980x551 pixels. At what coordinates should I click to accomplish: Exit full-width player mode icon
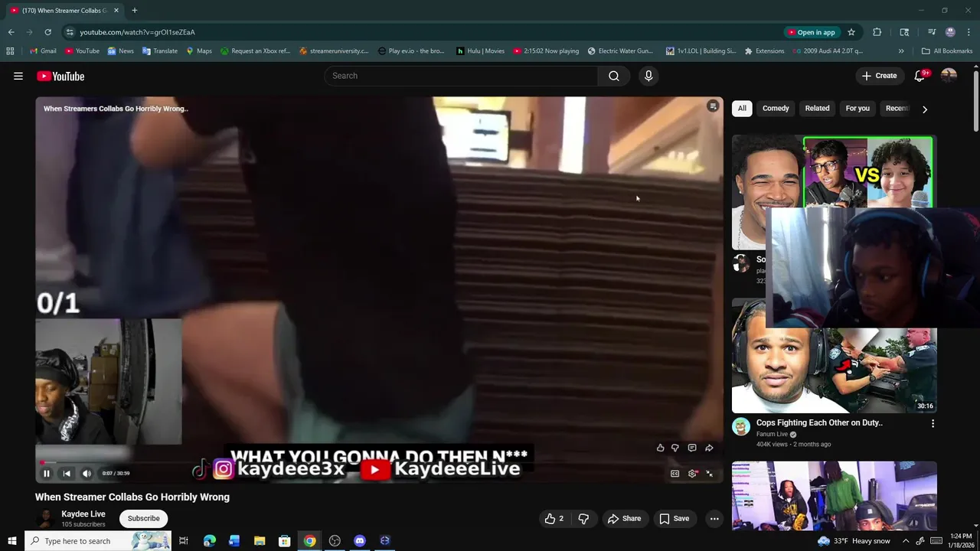710,474
